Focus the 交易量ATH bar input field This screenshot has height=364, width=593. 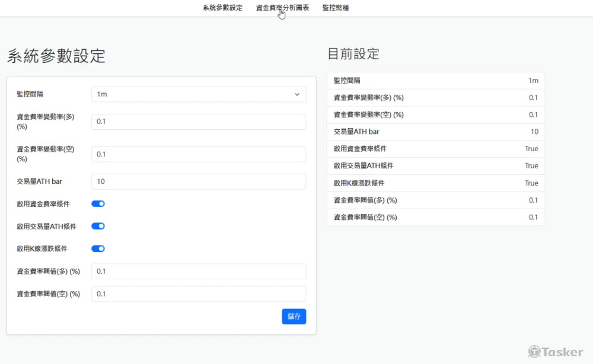tap(199, 181)
